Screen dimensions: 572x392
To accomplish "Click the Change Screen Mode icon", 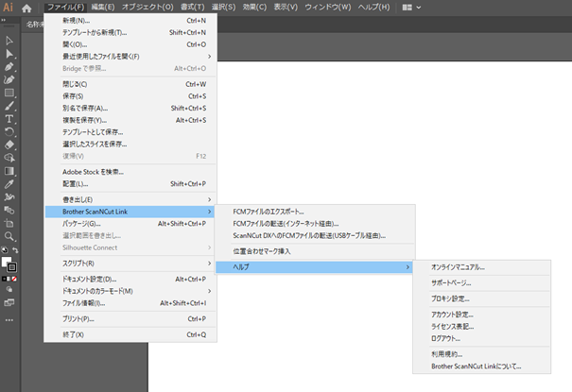I will coord(9,303).
